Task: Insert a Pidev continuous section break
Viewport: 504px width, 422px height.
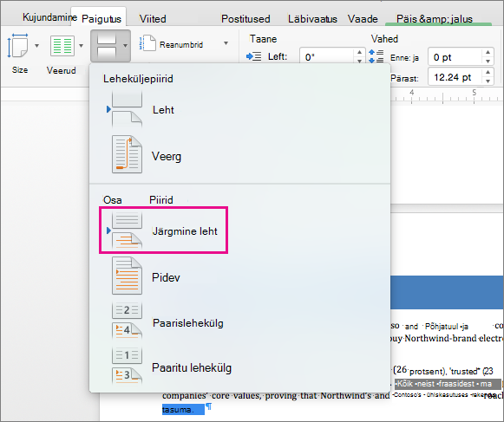Action: coord(146,276)
